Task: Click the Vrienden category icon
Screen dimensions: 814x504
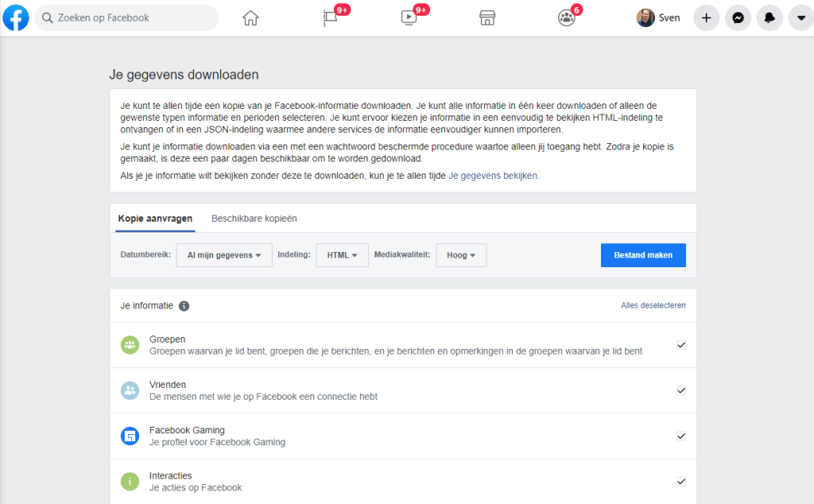Action: 130,390
